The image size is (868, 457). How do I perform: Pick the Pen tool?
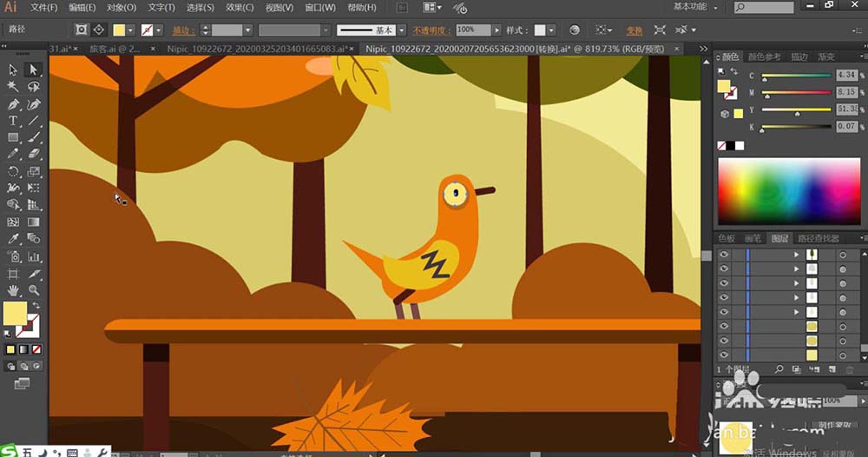point(13,104)
